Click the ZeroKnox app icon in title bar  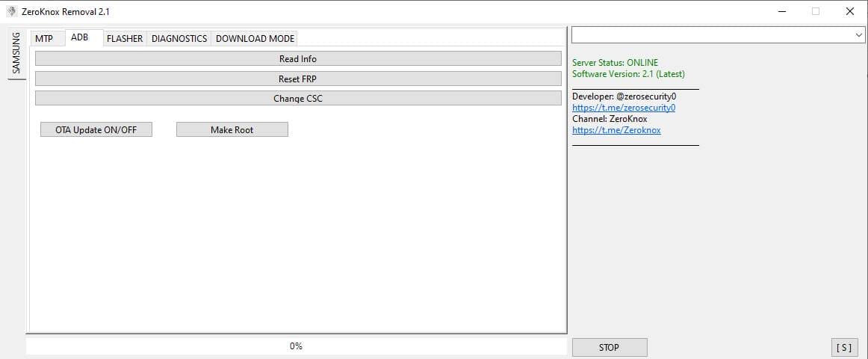point(12,11)
